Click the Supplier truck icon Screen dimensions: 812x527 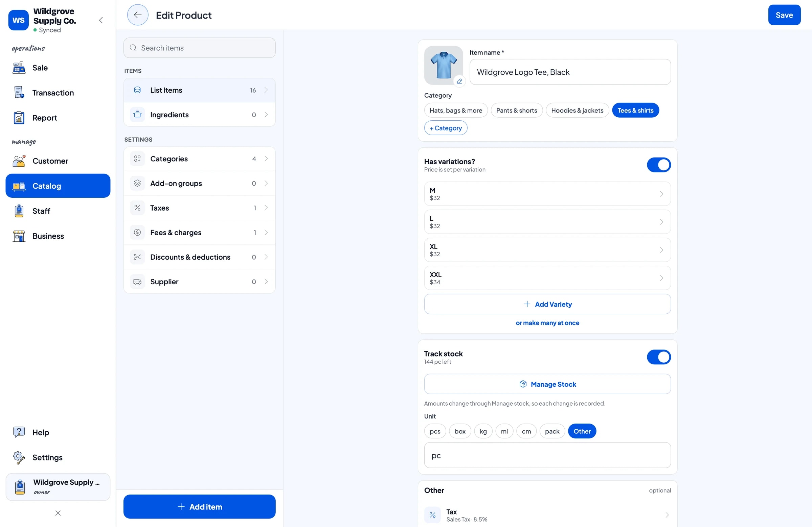tap(137, 282)
